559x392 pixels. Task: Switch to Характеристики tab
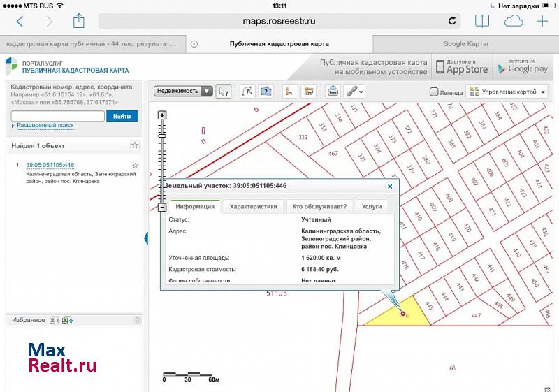254,206
